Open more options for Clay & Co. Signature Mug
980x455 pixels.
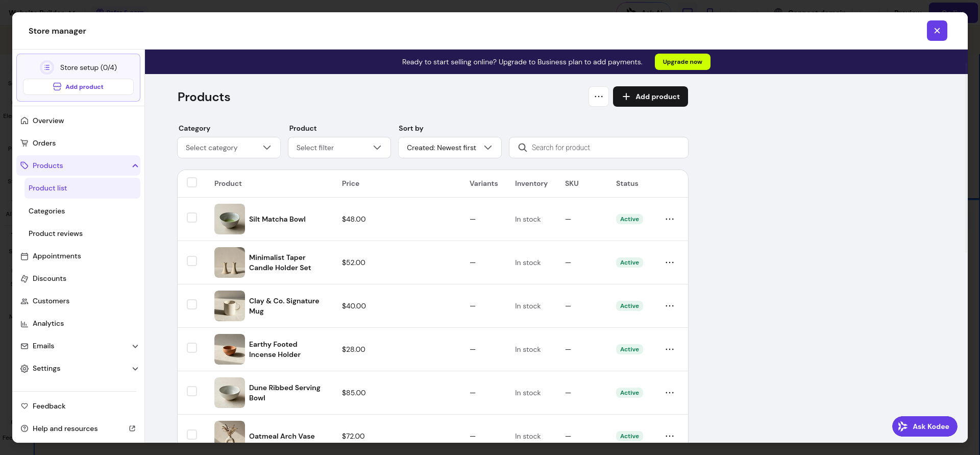(670, 306)
